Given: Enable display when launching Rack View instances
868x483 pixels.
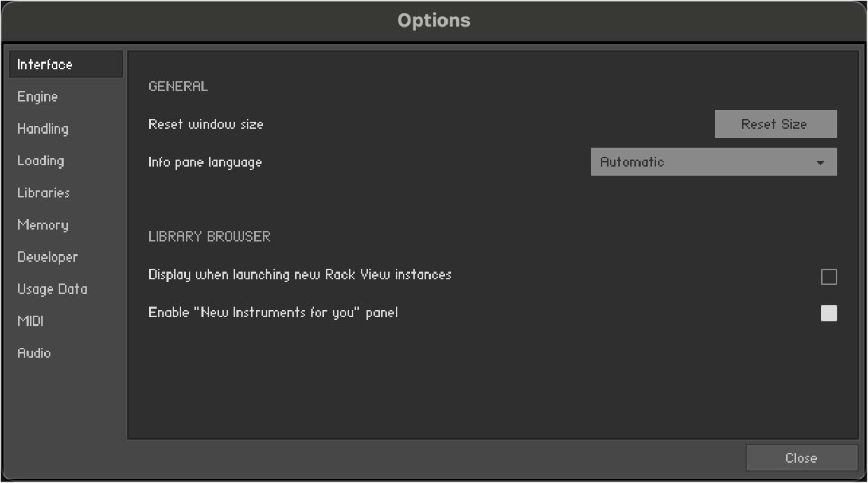Looking at the screenshot, I should 829,277.
